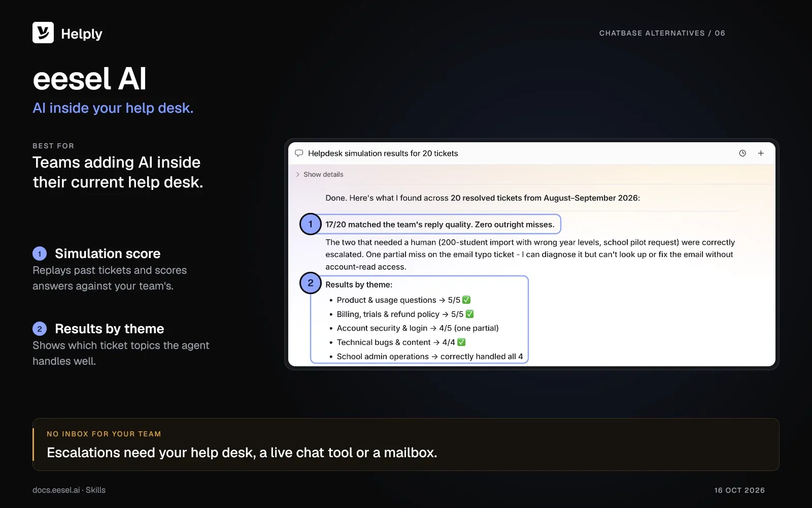The height and width of the screenshot is (508, 812).
Task: Click 'AI inside your help desk.' tagline
Action: tap(113, 108)
